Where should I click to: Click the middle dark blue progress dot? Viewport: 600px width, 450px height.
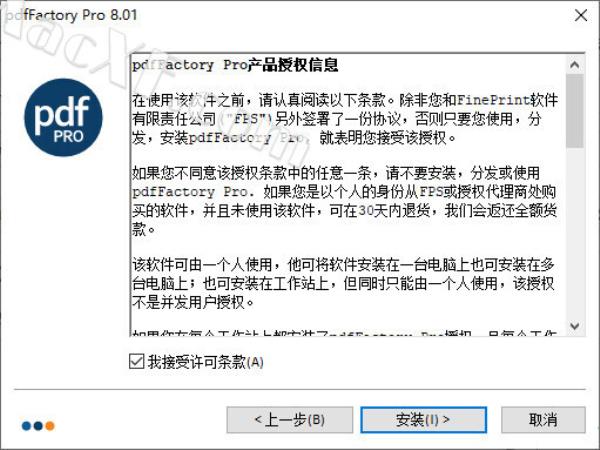(38, 426)
